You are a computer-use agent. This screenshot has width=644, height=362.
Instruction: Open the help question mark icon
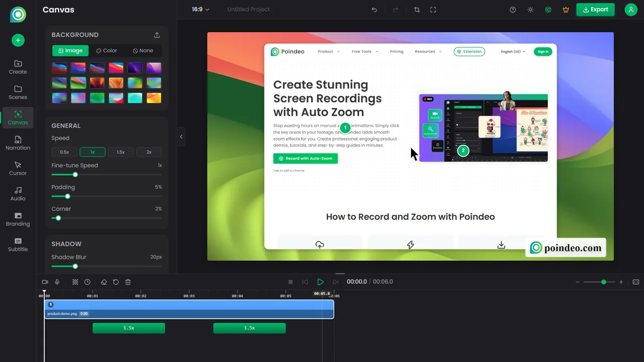513,10
